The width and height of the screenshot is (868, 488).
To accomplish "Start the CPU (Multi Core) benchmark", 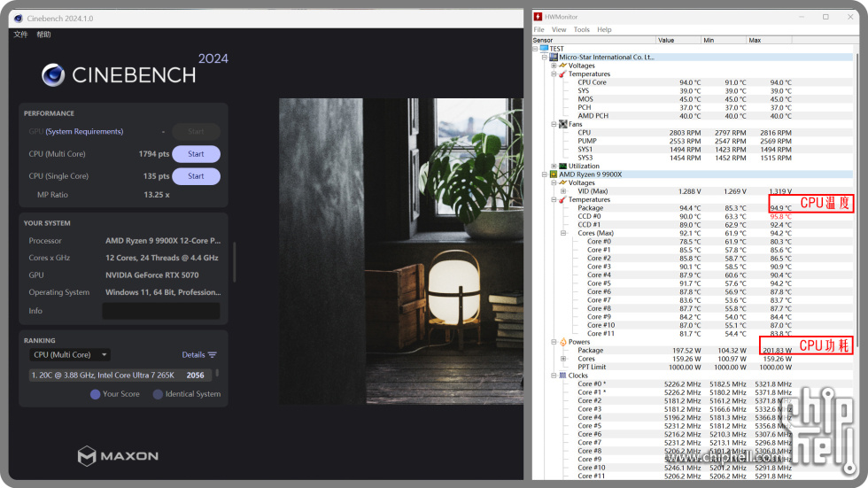I will 196,154.
